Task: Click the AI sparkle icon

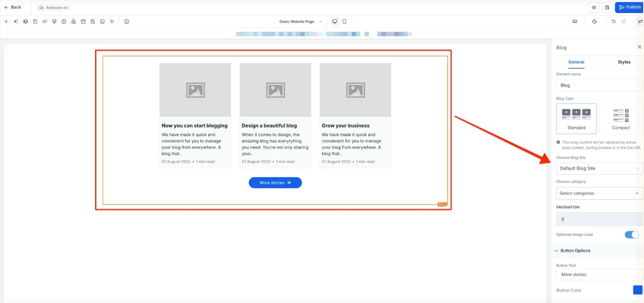Action: tap(16, 21)
